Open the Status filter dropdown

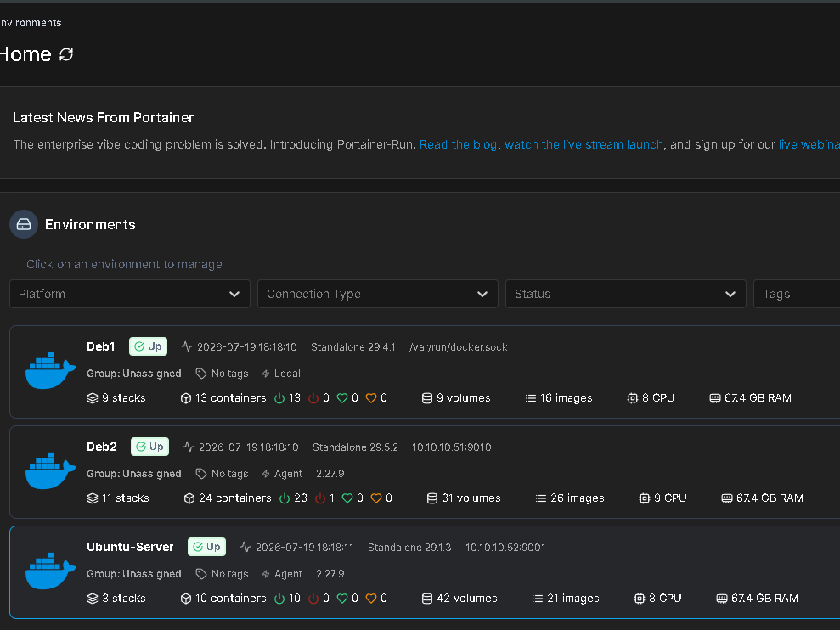point(626,294)
